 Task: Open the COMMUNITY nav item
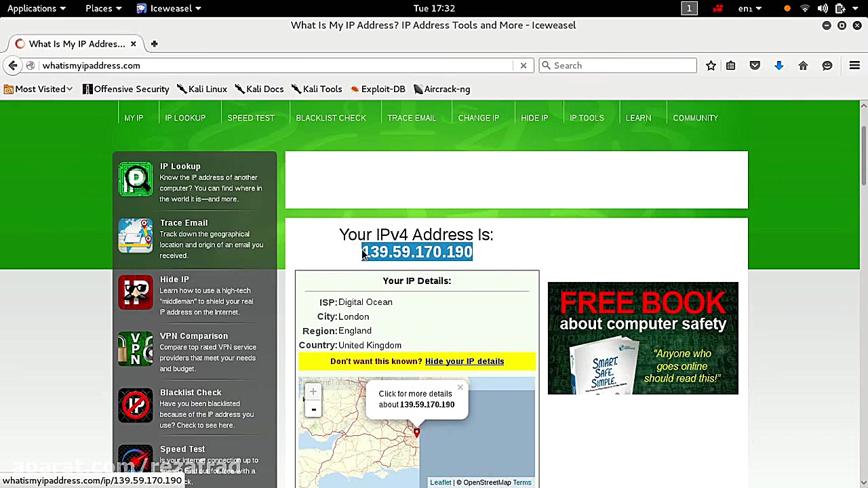click(695, 118)
